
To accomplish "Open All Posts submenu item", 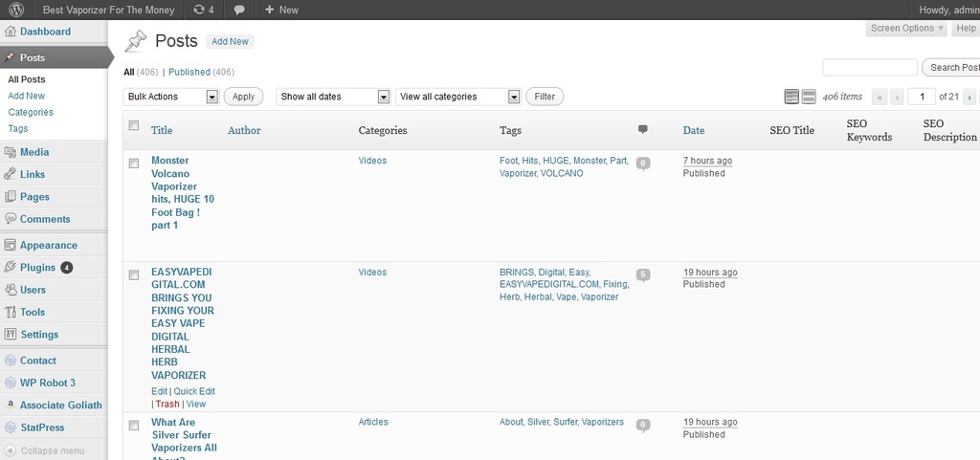I will (27, 79).
